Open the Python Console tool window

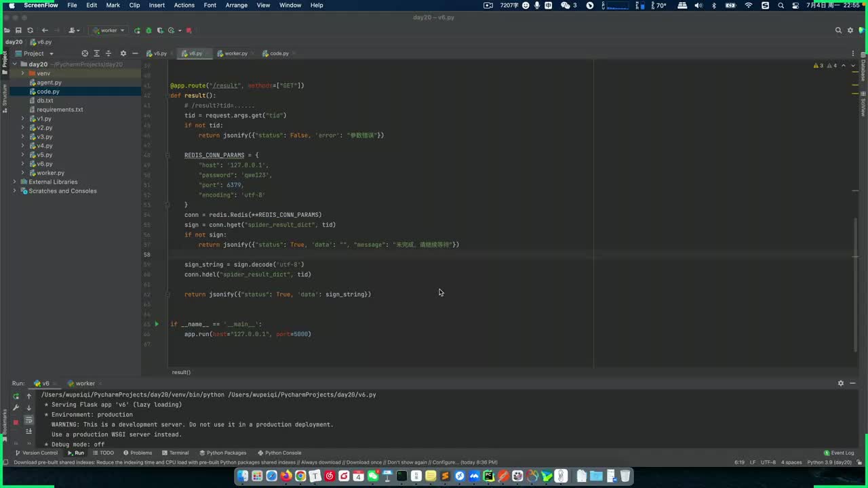279,453
